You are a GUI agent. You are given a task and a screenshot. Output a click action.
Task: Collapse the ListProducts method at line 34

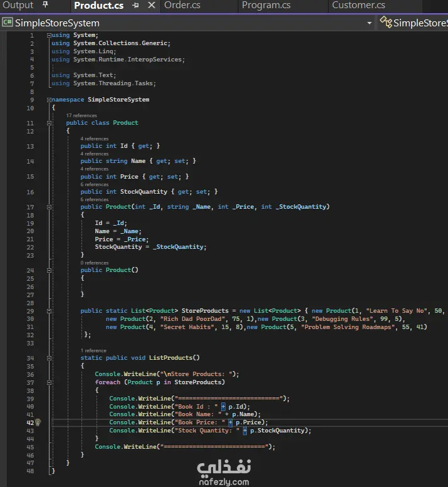[49, 358]
